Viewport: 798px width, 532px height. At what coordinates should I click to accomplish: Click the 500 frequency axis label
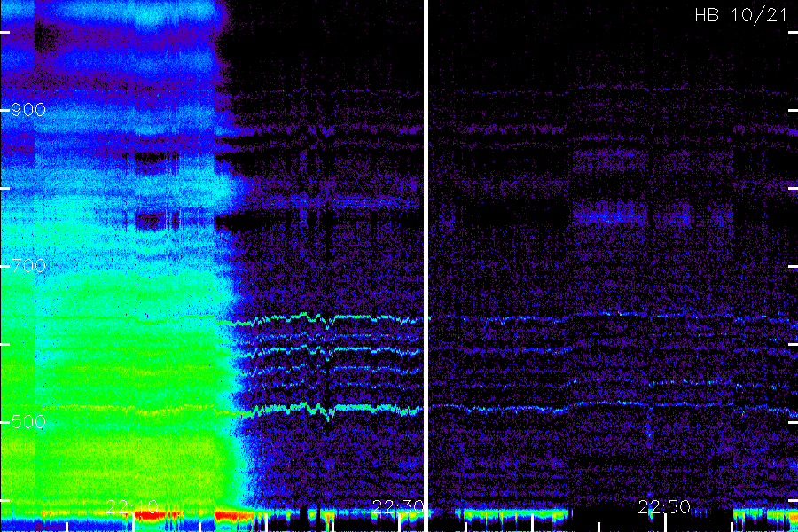tap(28, 421)
